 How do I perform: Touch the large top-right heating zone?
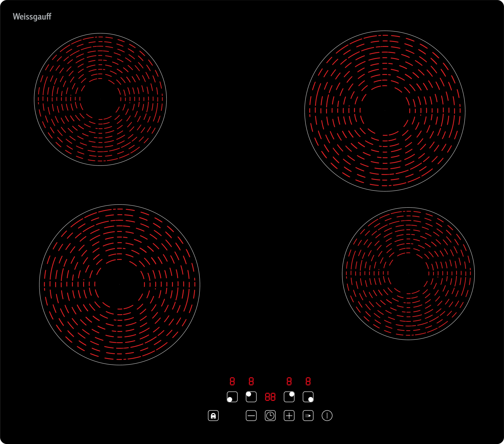(x=385, y=111)
